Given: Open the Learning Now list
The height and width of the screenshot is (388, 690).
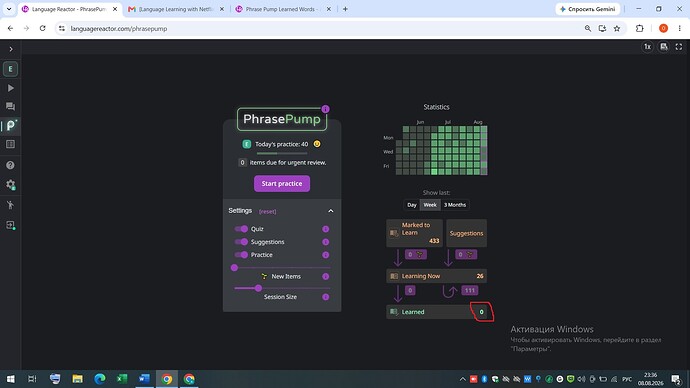Looking at the screenshot, I should (437, 276).
